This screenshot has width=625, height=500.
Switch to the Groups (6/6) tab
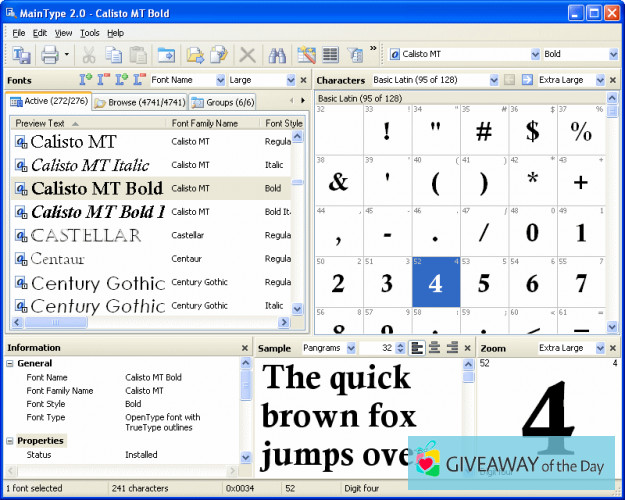222,102
